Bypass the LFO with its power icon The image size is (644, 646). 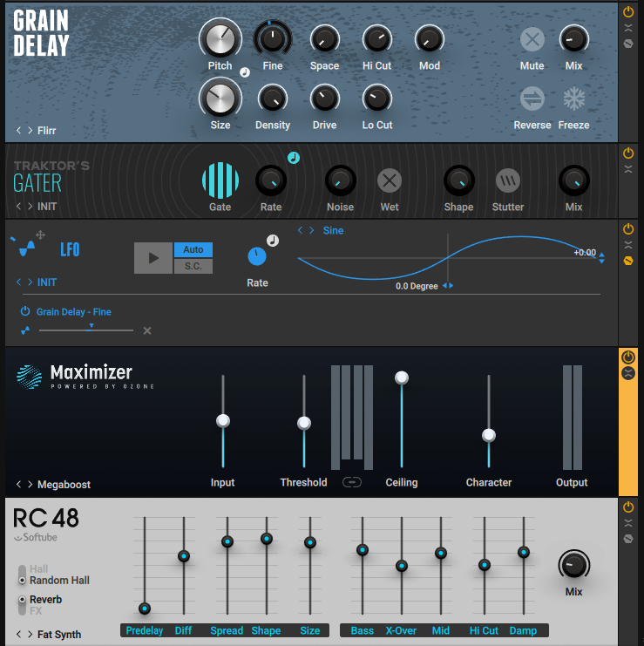pos(628,228)
